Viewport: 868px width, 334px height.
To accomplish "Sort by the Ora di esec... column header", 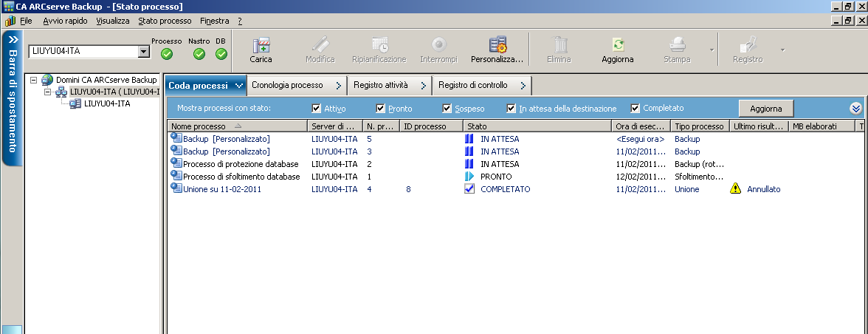I will pos(641,126).
